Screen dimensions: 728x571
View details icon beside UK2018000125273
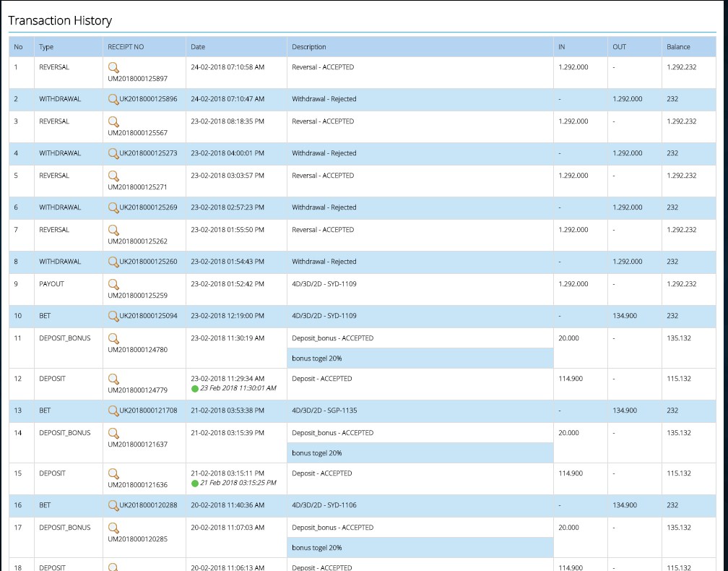coord(113,153)
